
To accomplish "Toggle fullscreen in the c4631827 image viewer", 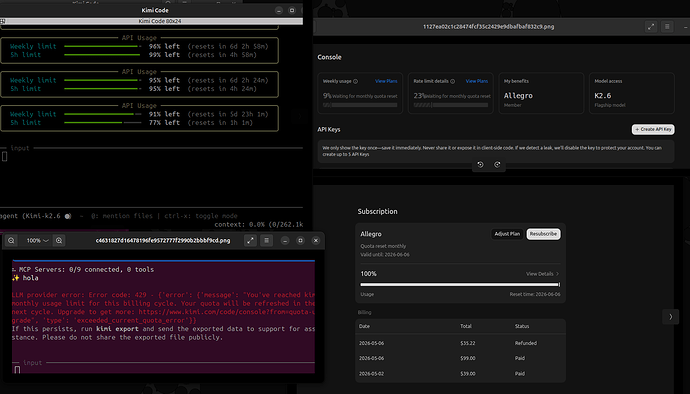I will pos(250,240).
